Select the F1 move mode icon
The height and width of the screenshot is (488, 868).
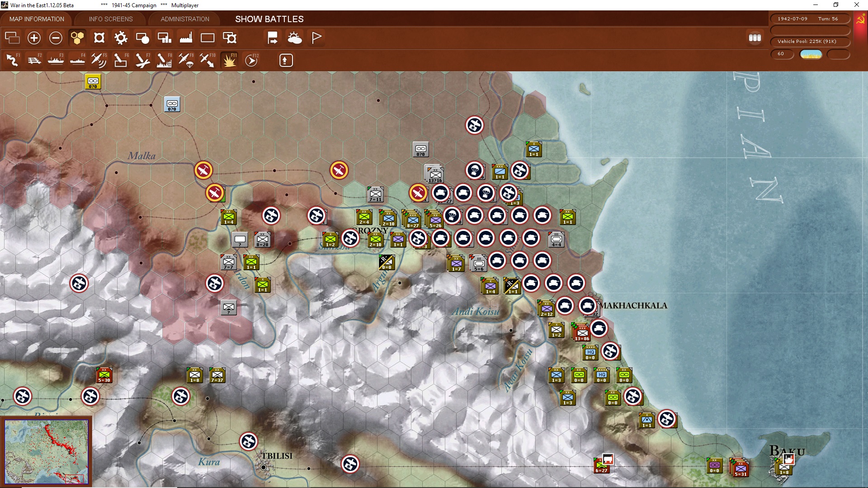point(12,60)
